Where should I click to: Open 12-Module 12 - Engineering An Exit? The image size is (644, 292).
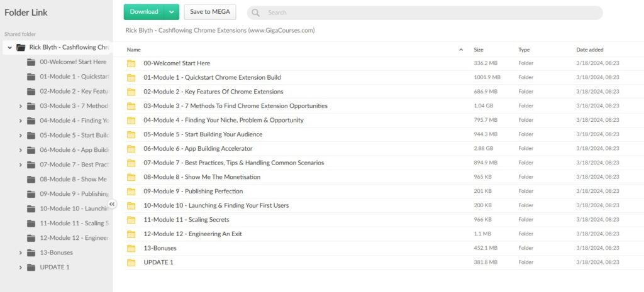click(192, 234)
